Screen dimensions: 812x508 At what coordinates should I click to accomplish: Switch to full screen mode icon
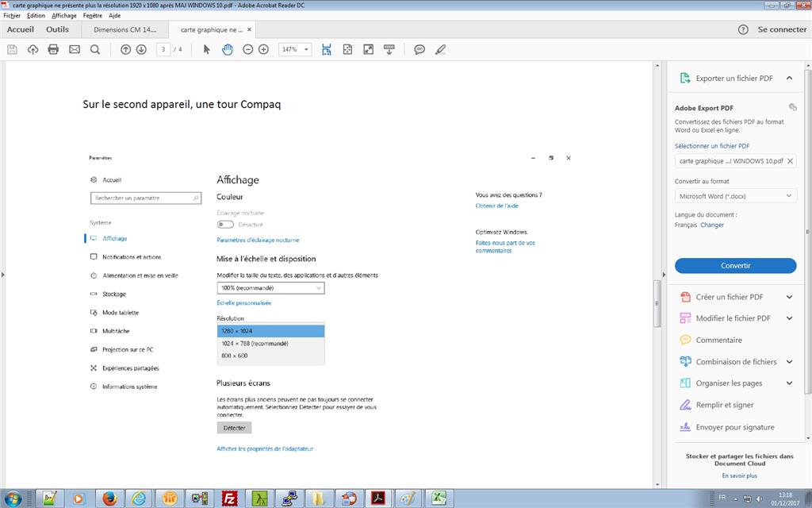[x=368, y=50]
